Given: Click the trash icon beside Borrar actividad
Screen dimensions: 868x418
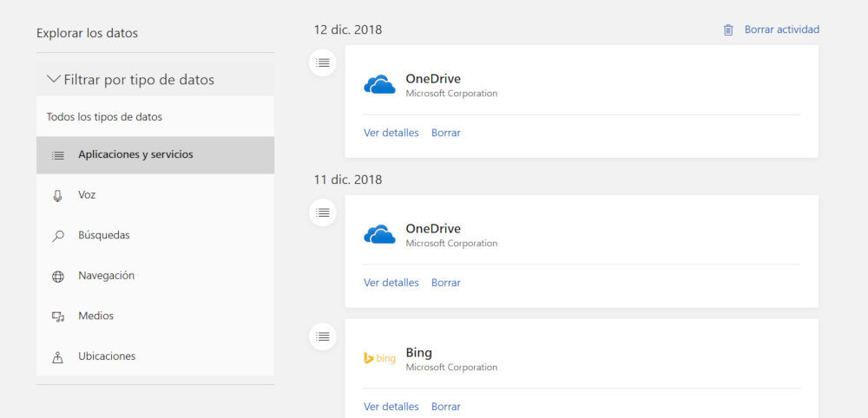Looking at the screenshot, I should click(728, 30).
